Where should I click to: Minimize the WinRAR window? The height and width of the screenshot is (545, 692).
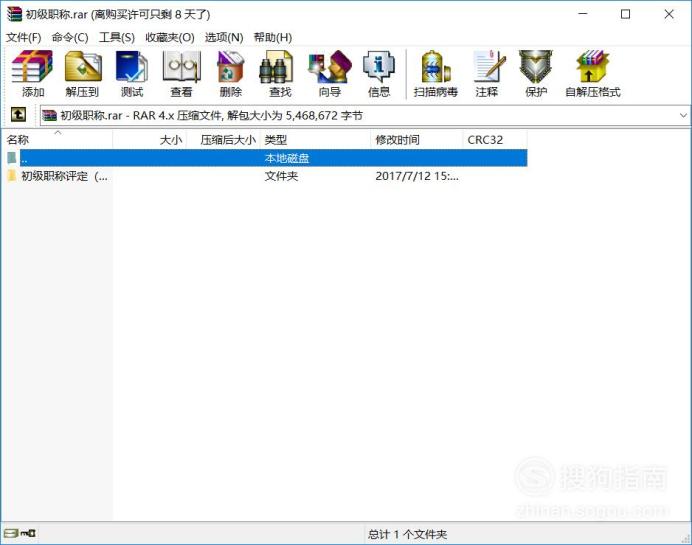pyautogui.click(x=583, y=14)
